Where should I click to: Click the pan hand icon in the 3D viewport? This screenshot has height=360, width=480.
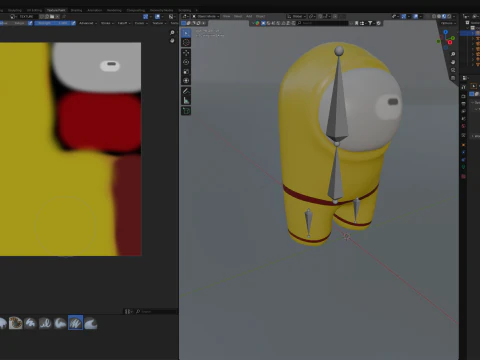(x=453, y=62)
